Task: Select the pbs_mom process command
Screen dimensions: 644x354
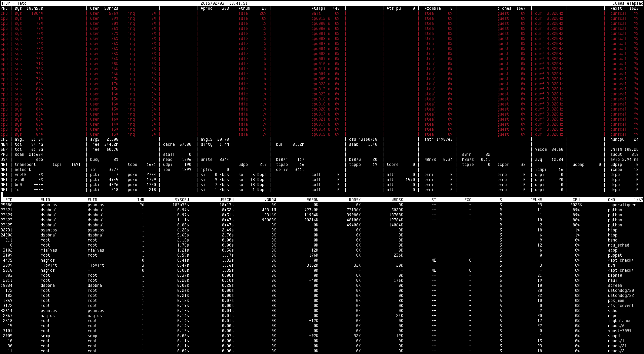Action: (x=616, y=301)
